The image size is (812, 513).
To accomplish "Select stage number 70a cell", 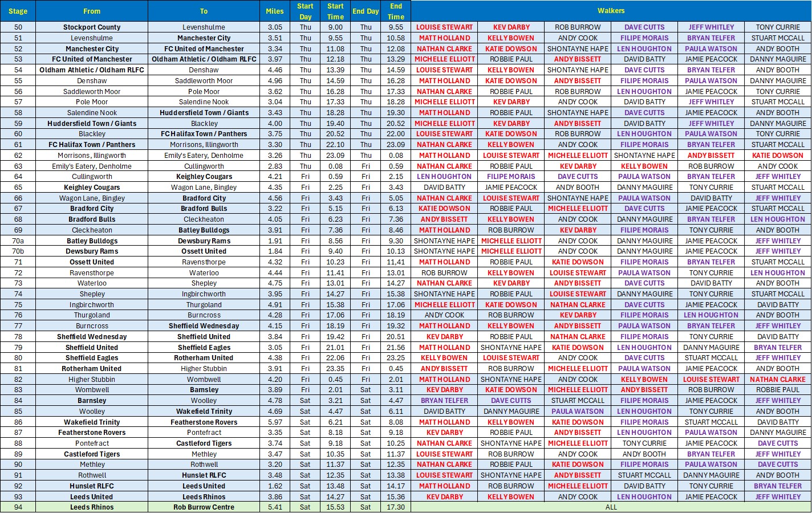I will (x=18, y=241).
